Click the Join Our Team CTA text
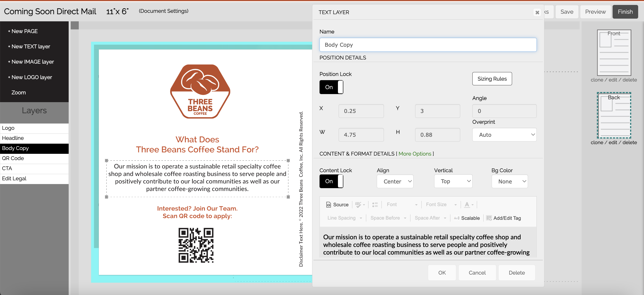This screenshot has width=644, height=295. (x=197, y=212)
